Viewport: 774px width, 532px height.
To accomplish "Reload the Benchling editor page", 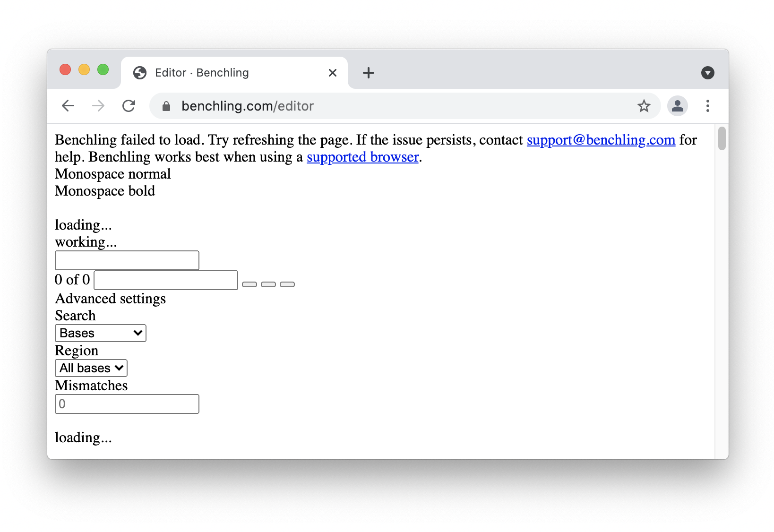I will click(129, 106).
